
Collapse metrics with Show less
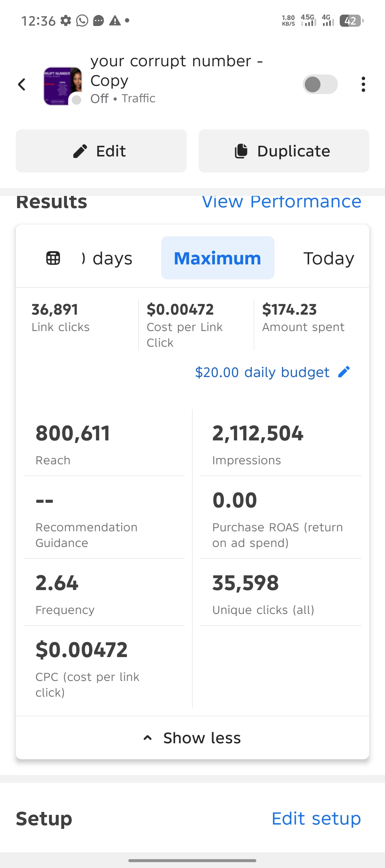click(x=192, y=738)
